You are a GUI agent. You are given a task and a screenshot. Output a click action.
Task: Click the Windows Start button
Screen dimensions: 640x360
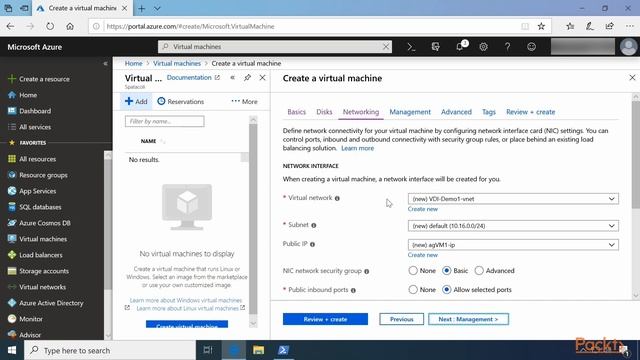pos(12,350)
